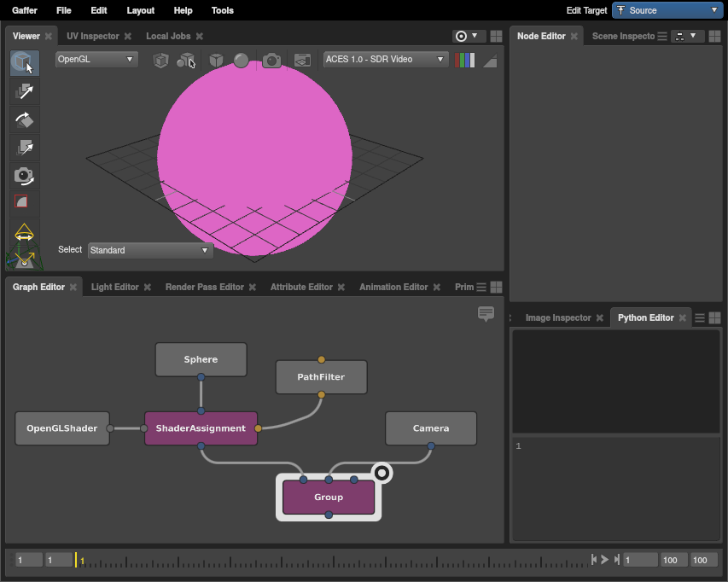Switch to the Light Editor tab
Viewport: 728px width, 582px height.
coord(114,288)
